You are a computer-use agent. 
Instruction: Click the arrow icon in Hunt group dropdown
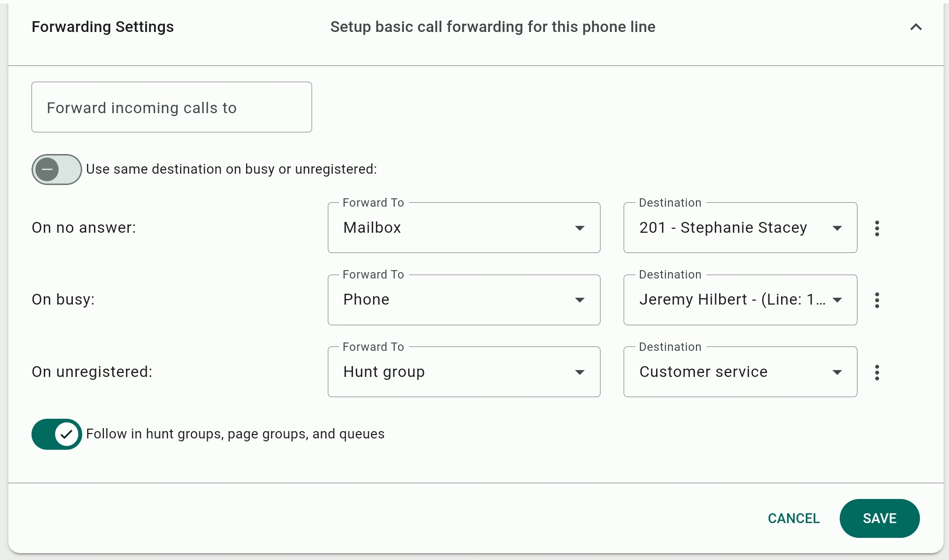tap(580, 373)
